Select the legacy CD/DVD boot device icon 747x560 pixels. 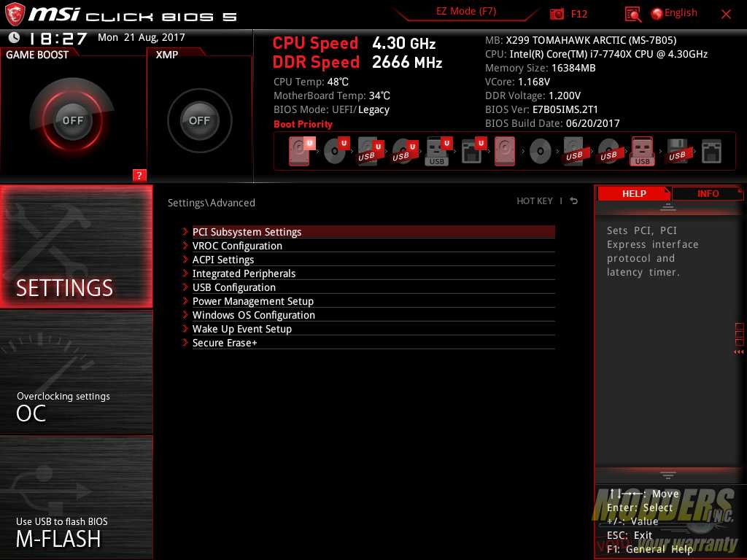[541, 152]
